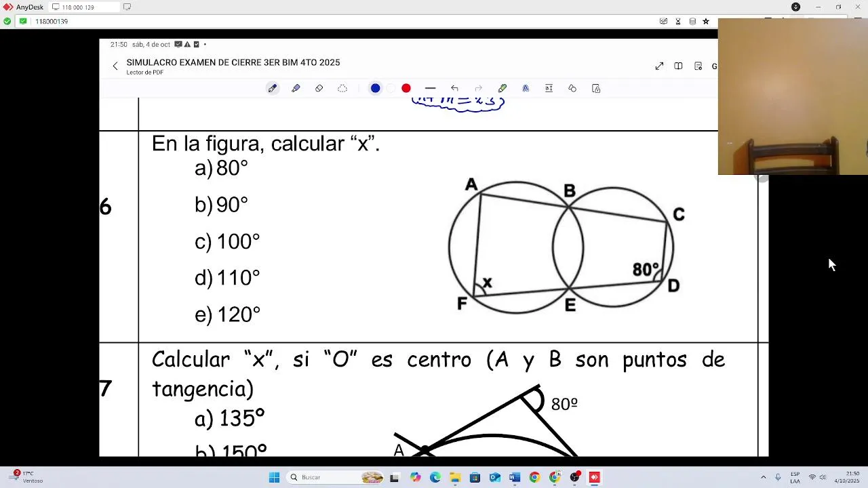Open the AnyDesk chat icon

point(663,22)
